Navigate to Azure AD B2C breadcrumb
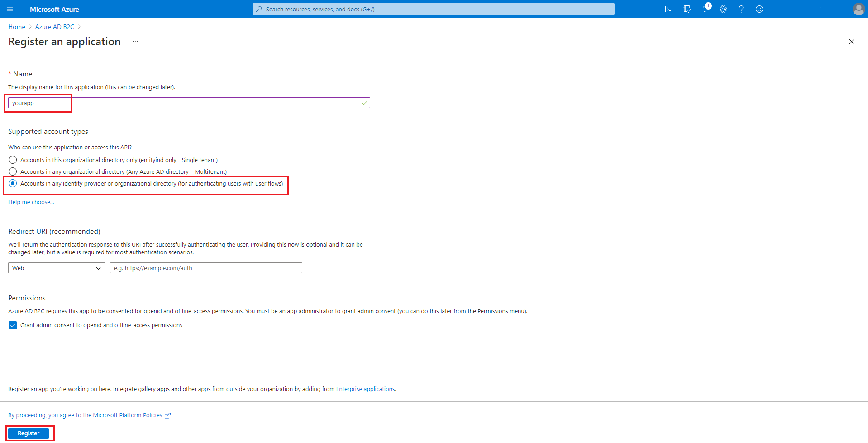The height and width of the screenshot is (443, 868). 54,27
